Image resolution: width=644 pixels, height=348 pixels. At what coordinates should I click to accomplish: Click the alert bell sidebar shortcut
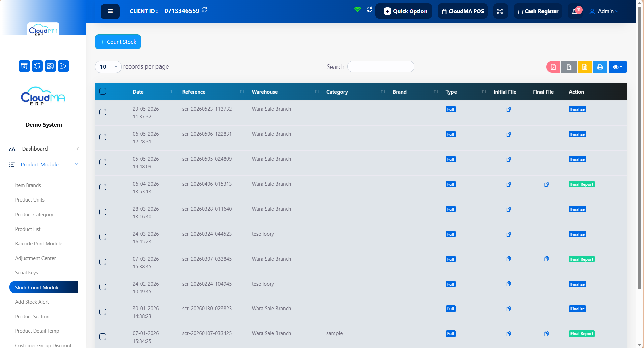tap(37, 66)
